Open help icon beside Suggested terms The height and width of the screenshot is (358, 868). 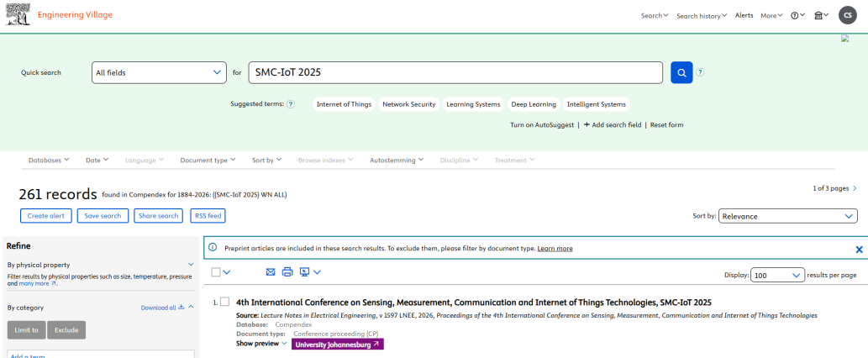click(x=291, y=104)
